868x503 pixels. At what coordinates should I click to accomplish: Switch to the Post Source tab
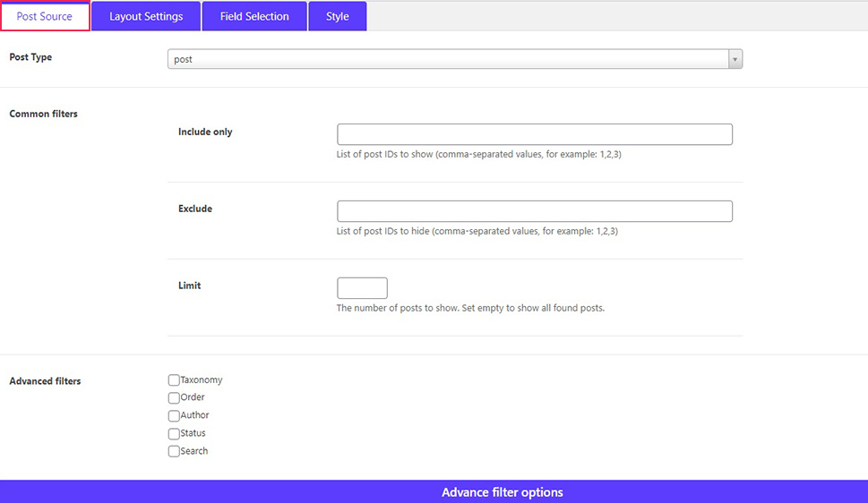tap(45, 16)
